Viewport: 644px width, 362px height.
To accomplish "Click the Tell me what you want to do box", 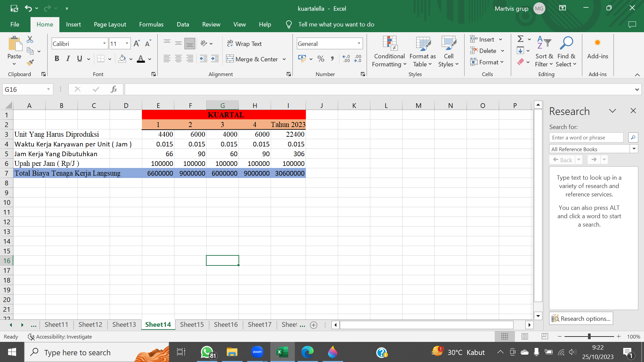I will tap(336, 24).
